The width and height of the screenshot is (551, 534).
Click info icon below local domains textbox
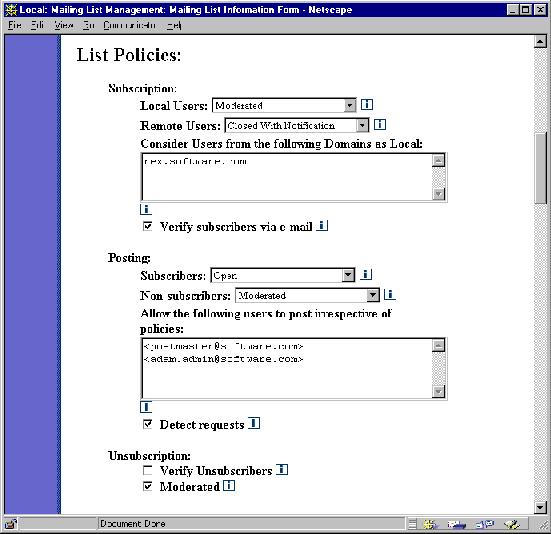146,209
